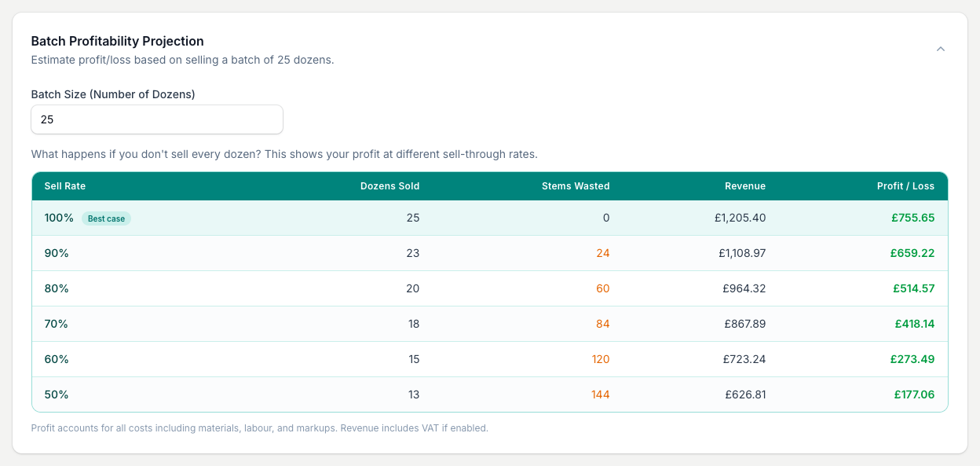Click the profit accounts footnote text
The height and width of the screenshot is (466, 980).
tap(260, 428)
